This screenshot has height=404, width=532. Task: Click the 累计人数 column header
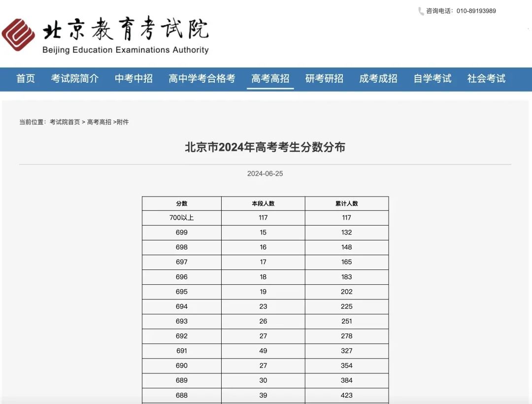pyautogui.click(x=346, y=203)
